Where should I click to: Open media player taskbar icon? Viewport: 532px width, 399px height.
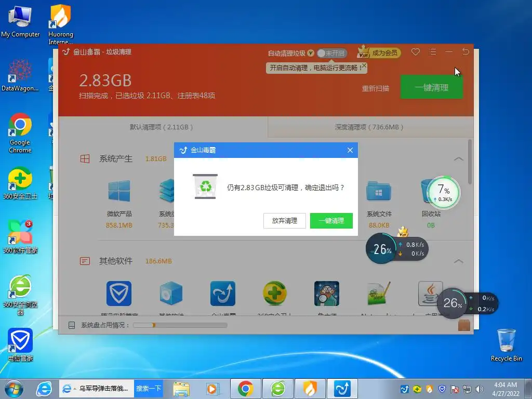(x=212, y=389)
